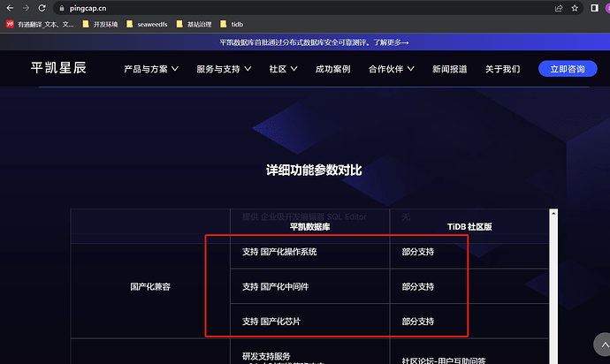Bookmark this page with the star icon
The width and height of the screenshot is (610, 364).
[x=575, y=8]
